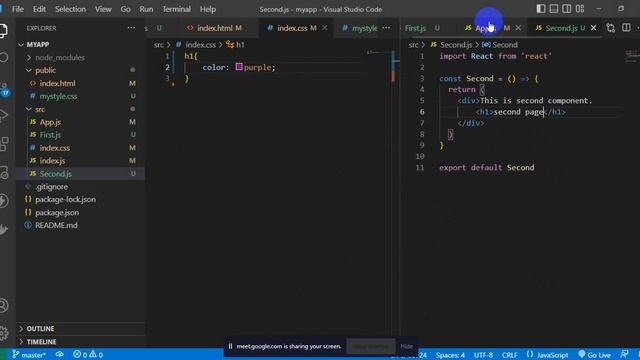Viewport: 640px width, 360px height.
Task: Click Second symbol in Second.js breadcrumb
Action: 500,45
